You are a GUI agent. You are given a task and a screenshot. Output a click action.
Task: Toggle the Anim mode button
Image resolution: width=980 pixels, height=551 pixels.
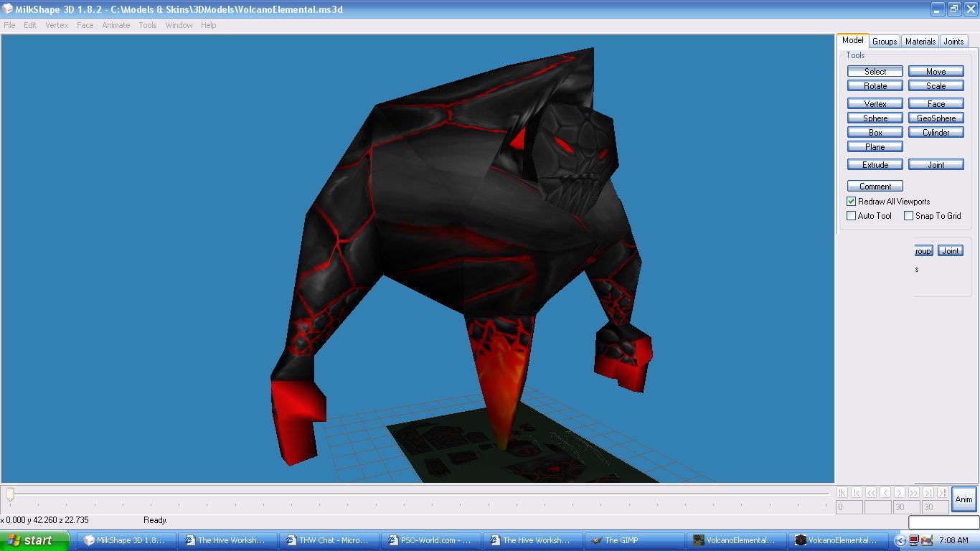click(964, 499)
